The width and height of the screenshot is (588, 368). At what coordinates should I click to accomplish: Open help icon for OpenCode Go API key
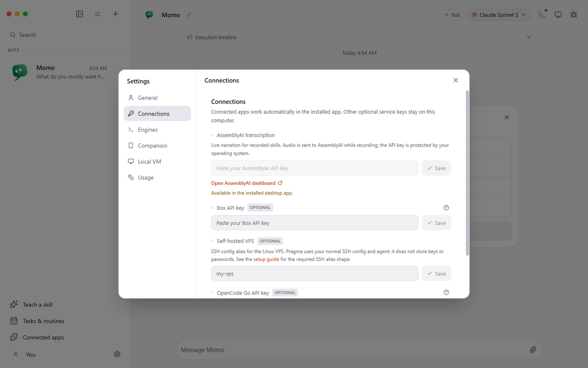pyautogui.click(x=446, y=292)
